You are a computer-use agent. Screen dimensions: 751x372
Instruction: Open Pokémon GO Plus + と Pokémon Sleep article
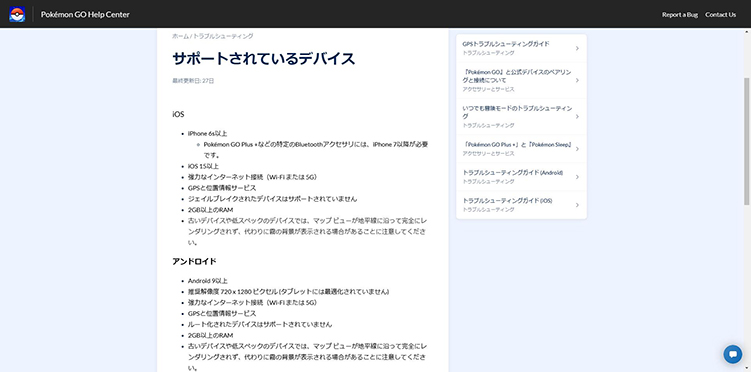pyautogui.click(x=518, y=145)
